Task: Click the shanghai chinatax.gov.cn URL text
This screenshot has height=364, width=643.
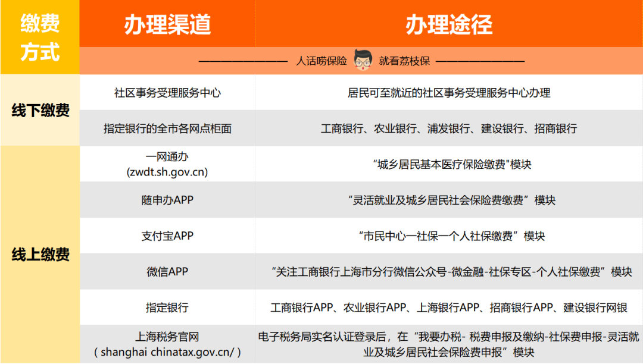Action: pyautogui.click(x=167, y=352)
